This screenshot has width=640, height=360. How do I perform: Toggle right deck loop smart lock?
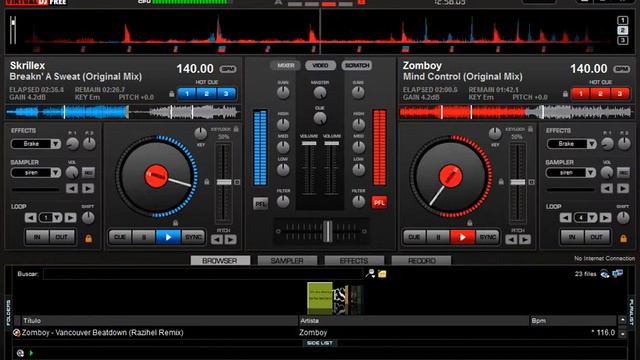[x=623, y=238]
